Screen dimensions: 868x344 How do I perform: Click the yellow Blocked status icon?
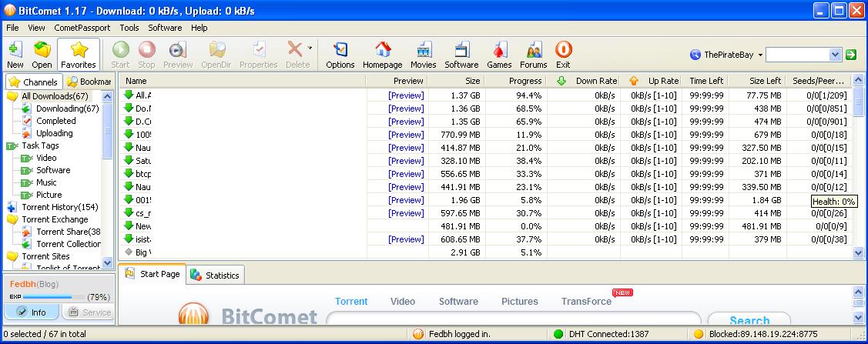coord(698,334)
